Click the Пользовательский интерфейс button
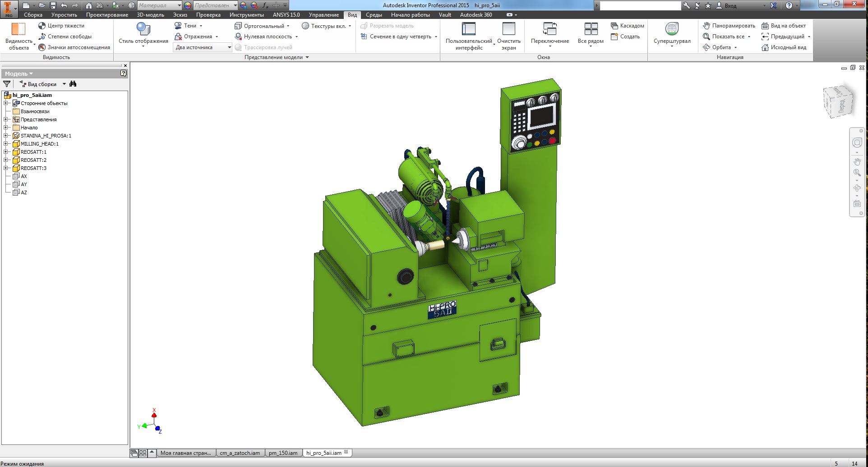Screen dimensions: 868x467 (469, 36)
